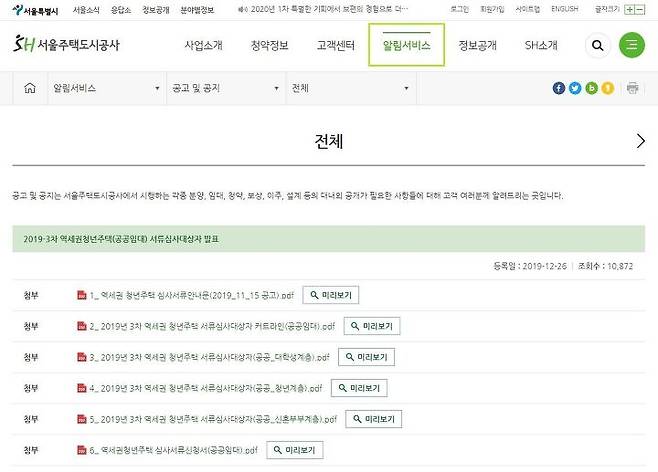Click PDF icon of attachment 1
658x472 pixels.
81,295
